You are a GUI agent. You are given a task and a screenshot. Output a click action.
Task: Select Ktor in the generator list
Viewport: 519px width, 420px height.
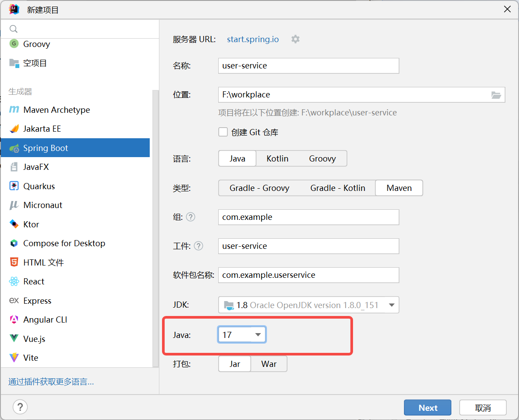pyautogui.click(x=75, y=224)
